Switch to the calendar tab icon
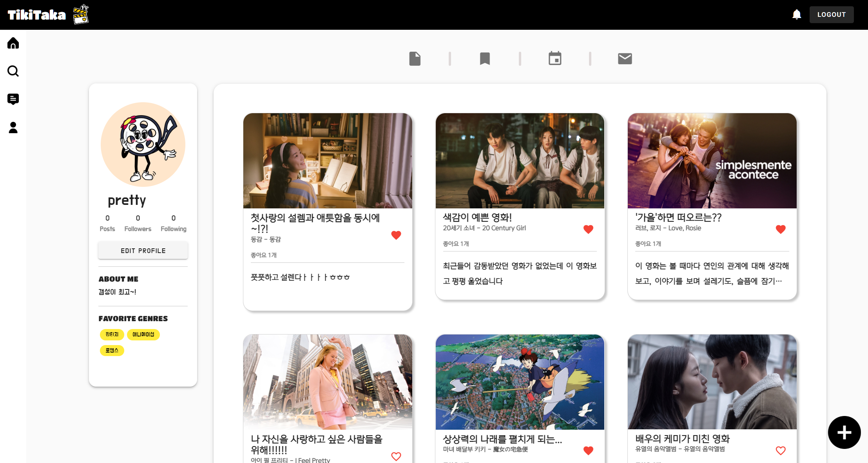 tap(555, 59)
